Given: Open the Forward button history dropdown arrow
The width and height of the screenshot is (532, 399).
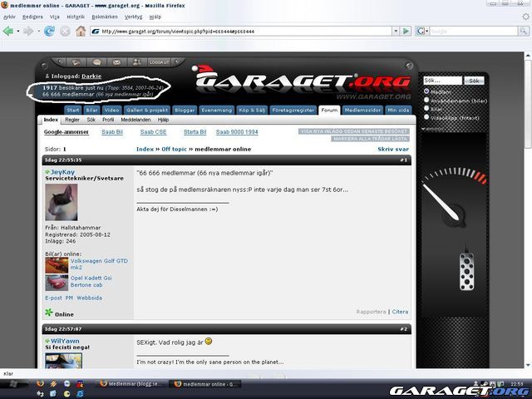Looking at the screenshot, I should (x=39, y=32).
